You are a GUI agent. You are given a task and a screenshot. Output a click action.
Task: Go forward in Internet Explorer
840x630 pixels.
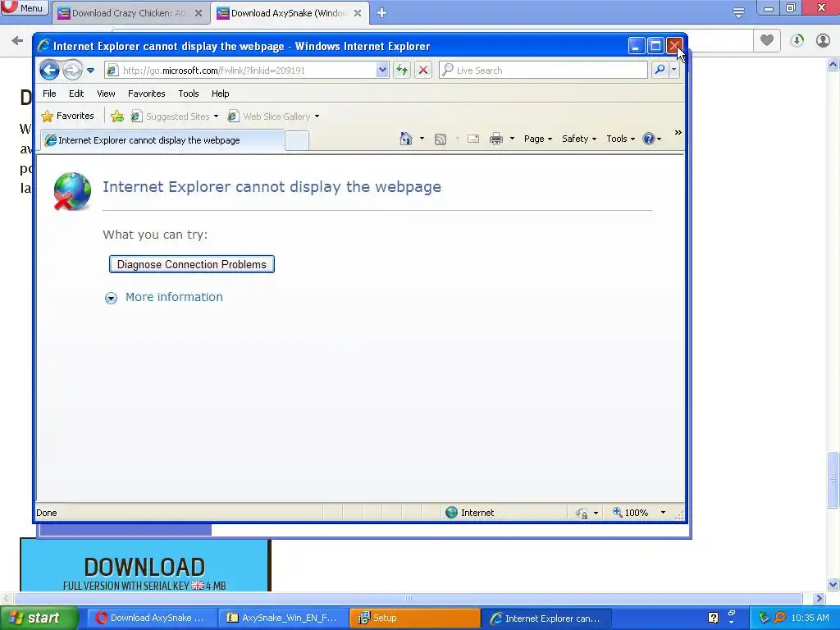72,71
